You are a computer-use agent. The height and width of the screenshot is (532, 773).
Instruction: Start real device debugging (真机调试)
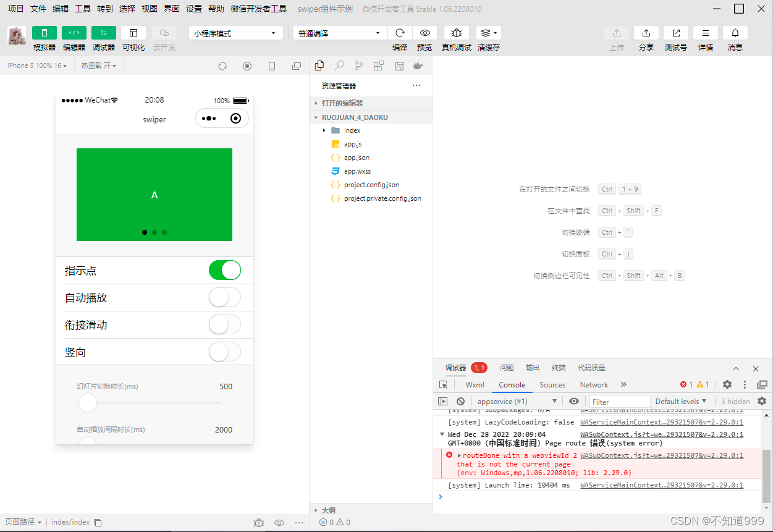(457, 33)
